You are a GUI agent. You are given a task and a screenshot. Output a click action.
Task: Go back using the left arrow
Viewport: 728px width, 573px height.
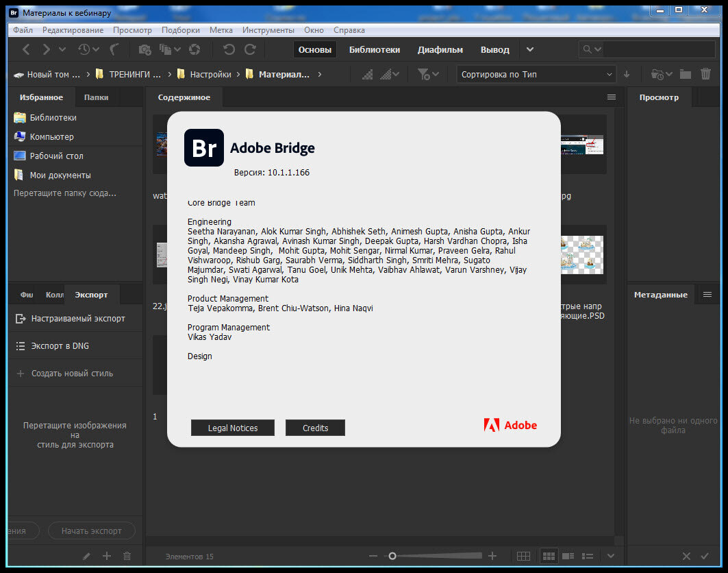27,49
